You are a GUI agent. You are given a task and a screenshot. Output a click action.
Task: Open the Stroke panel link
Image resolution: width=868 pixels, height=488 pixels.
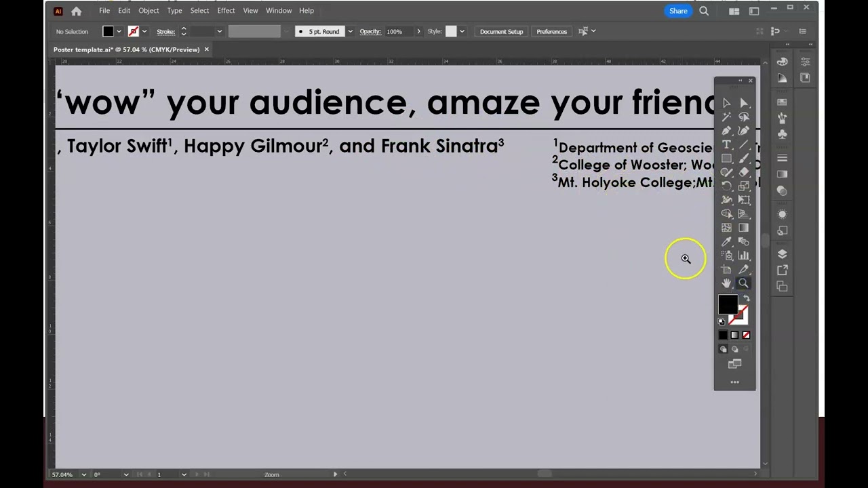[x=165, y=31]
